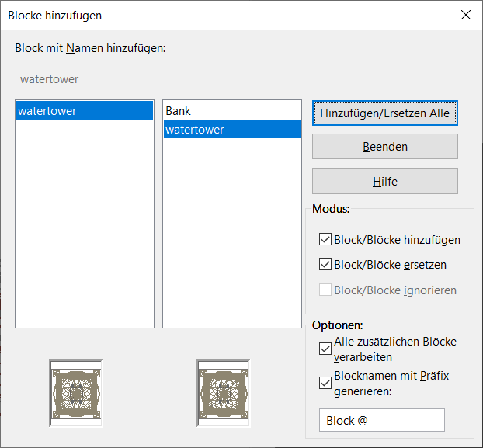Image resolution: width=483 pixels, height=448 pixels.
Task: Toggle Blocknamen mit Präfix generieren checkbox
Action: click(325, 383)
